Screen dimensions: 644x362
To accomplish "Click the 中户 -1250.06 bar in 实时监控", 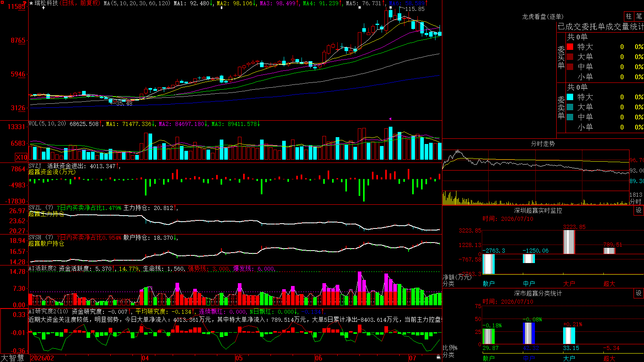I will pos(528,259).
